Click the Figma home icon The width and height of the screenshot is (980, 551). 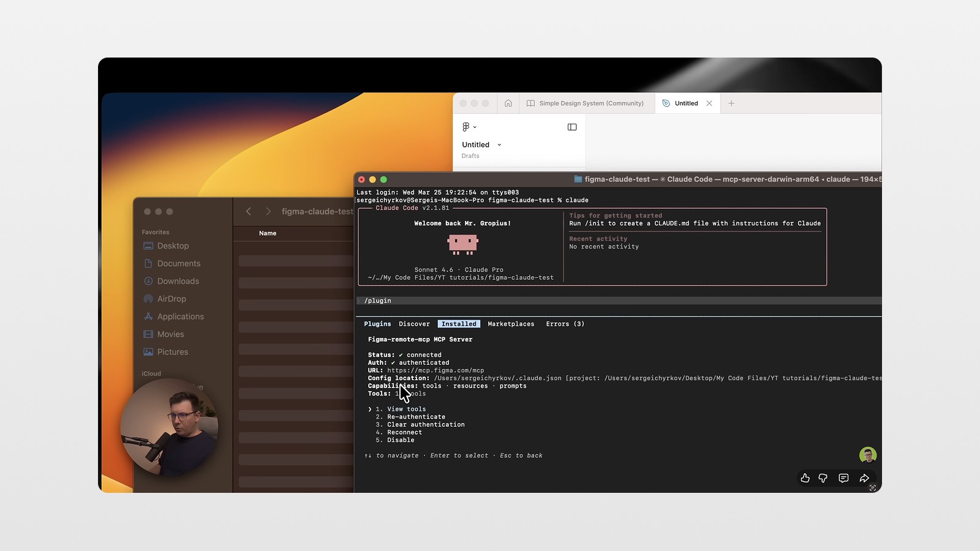[508, 103]
